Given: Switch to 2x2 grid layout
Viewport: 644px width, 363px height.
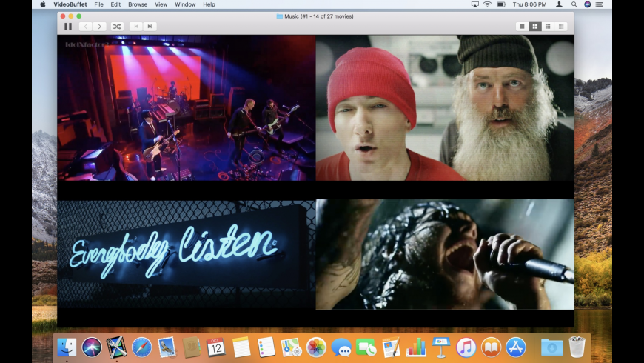Looking at the screenshot, I should [x=534, y=27].
